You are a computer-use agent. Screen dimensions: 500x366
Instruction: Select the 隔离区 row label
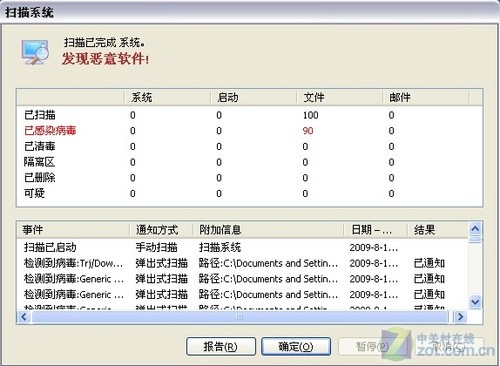[39, 162]
